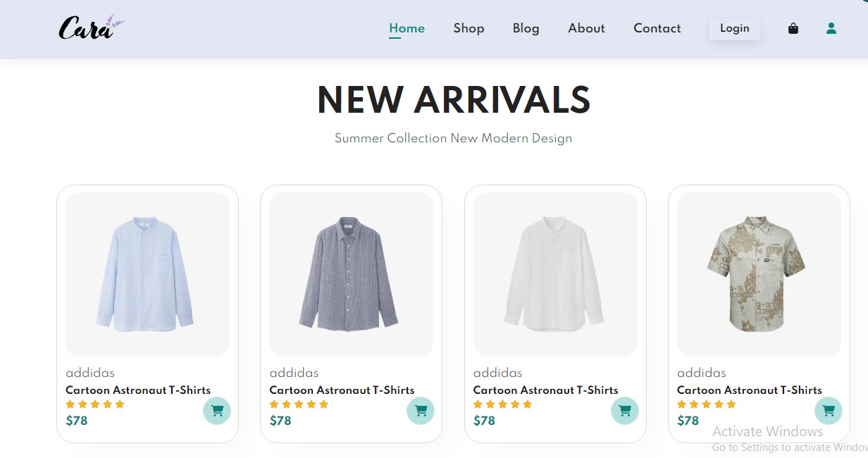Add the white shirt to cart
This screenshot has width=868, height=458.
coord(625,411)
